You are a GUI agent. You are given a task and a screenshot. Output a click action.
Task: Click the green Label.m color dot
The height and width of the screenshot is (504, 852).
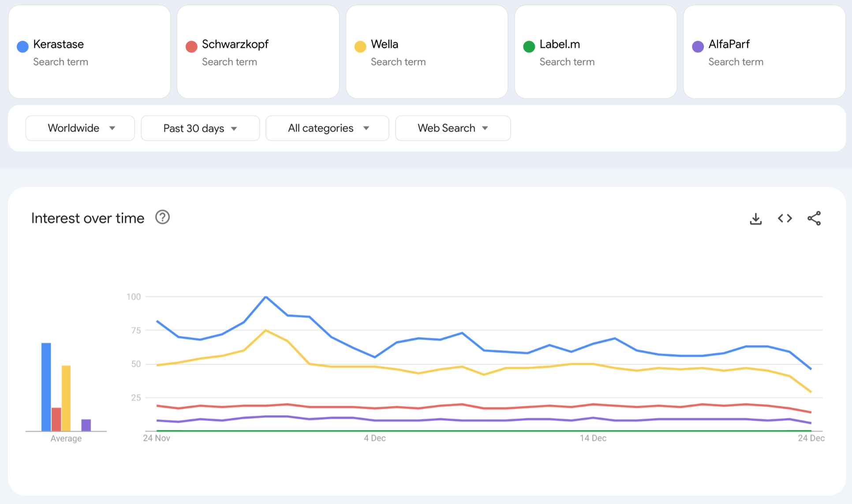click(529, 46)
